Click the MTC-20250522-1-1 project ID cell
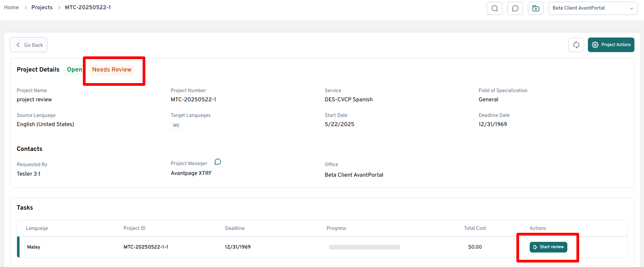The width and height of the screenshot is (644, 267). (x=146, y=247)
